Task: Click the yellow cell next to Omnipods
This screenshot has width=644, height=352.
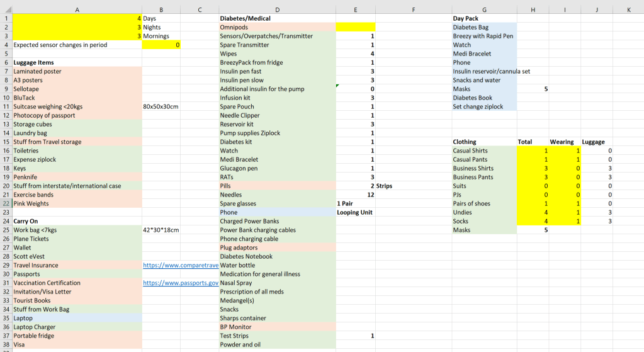Action: [356, 27]
